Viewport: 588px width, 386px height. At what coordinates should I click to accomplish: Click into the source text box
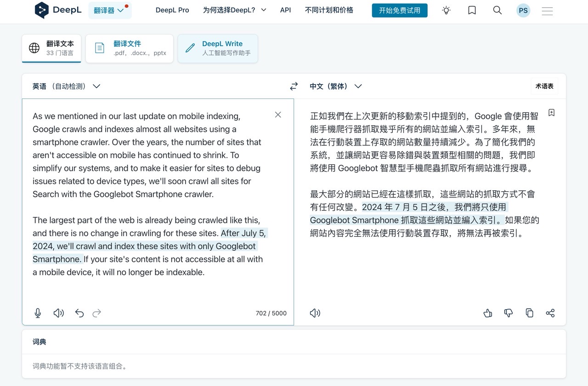click(158, 212)
